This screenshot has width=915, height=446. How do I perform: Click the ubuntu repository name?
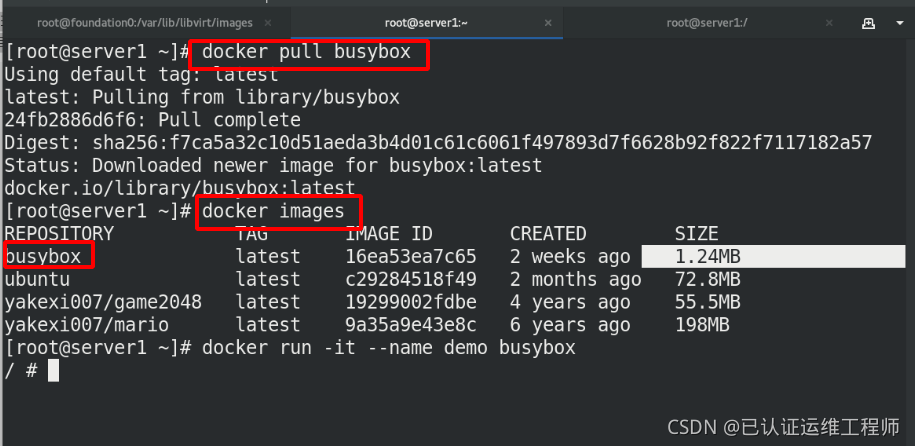[37, 279]
